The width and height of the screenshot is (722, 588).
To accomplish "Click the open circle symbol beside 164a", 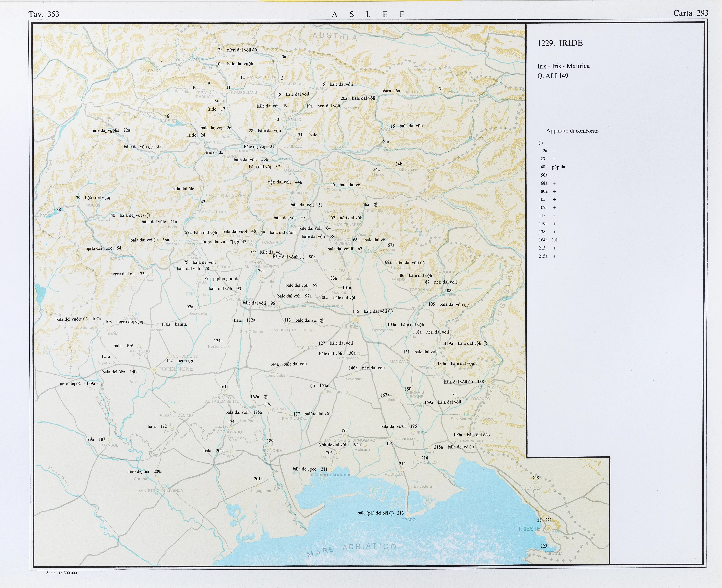I will point(313,386).
